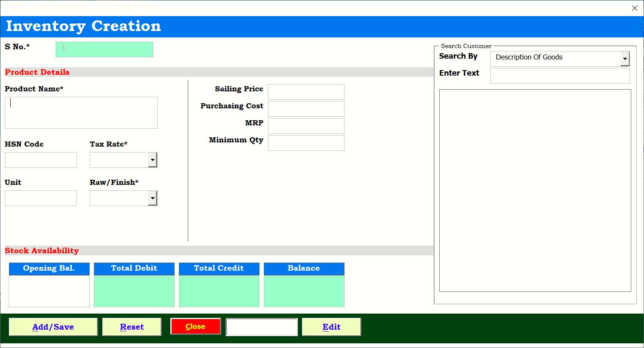
Task: Click the Sailing Price field
Action: click(306, 92)
